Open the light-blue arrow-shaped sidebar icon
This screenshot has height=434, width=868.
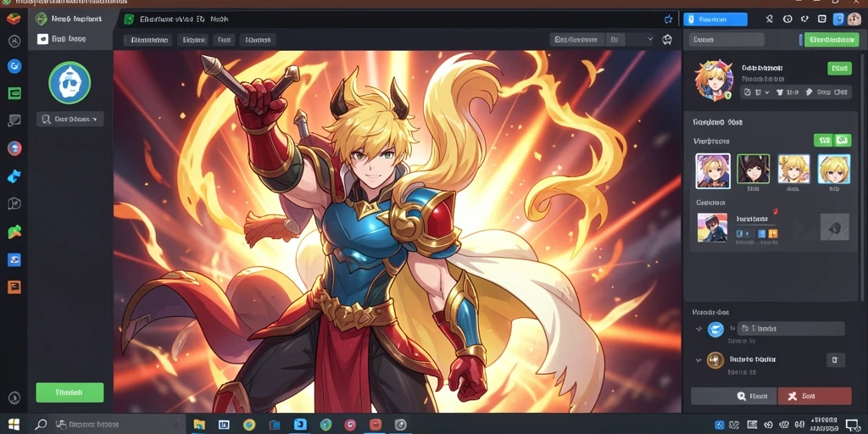pyautogui.click(x=14, y=176)
